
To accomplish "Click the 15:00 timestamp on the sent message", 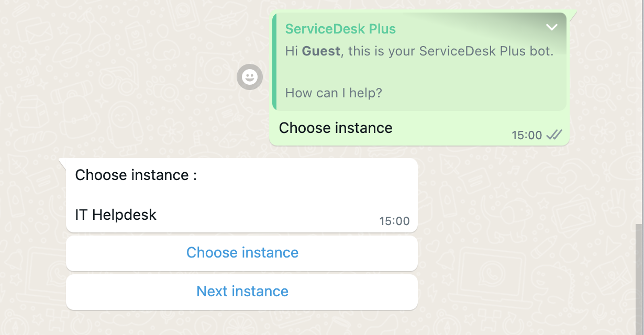I will point(526,136).
